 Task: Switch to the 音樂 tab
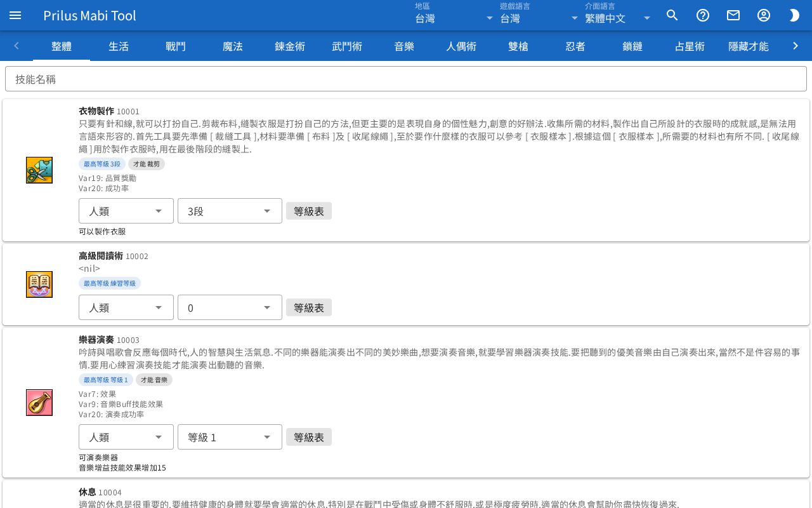[404, 46]
